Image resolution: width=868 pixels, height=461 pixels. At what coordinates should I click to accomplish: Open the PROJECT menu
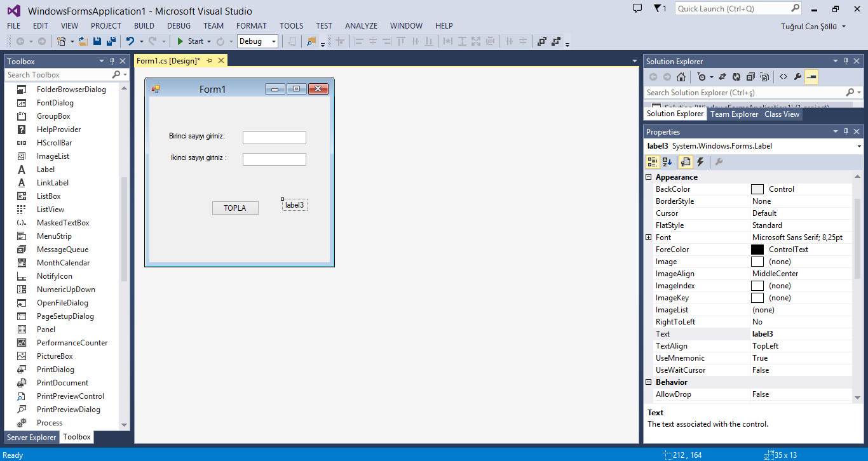click(x=106, y=26)
